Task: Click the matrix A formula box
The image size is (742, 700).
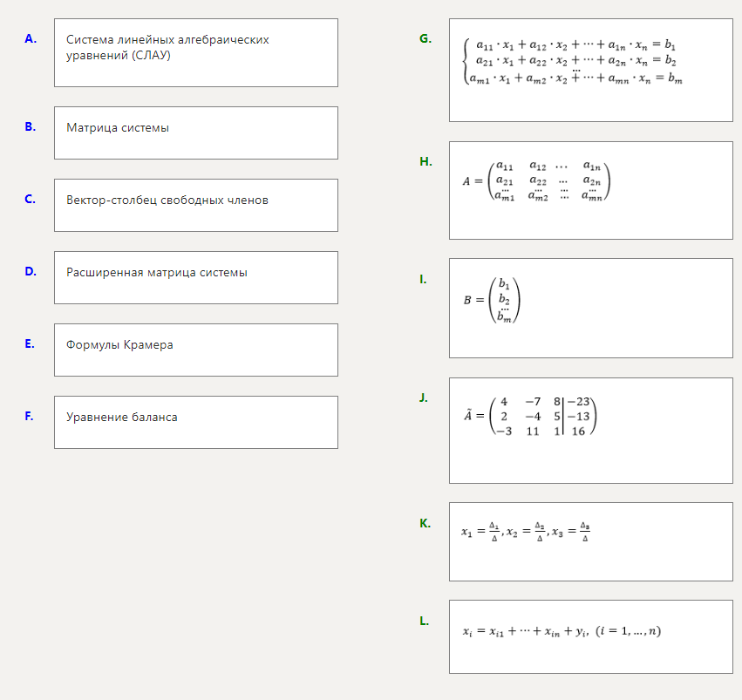Action: click(590, 190)
